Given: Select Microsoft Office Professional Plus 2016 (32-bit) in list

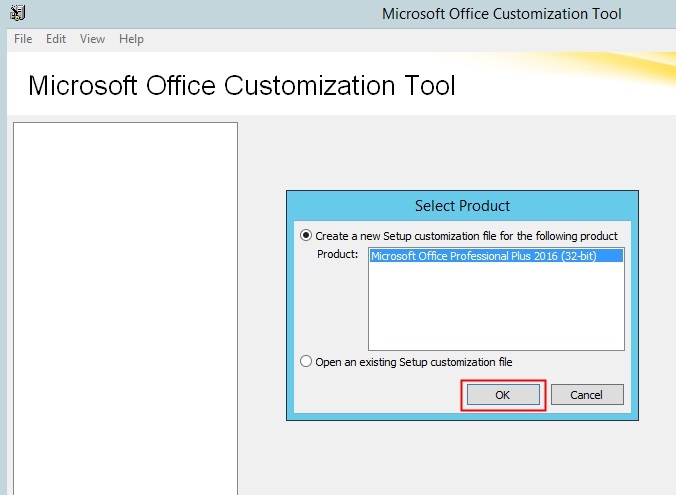Looking at the screenshot, I should point(496,256).
